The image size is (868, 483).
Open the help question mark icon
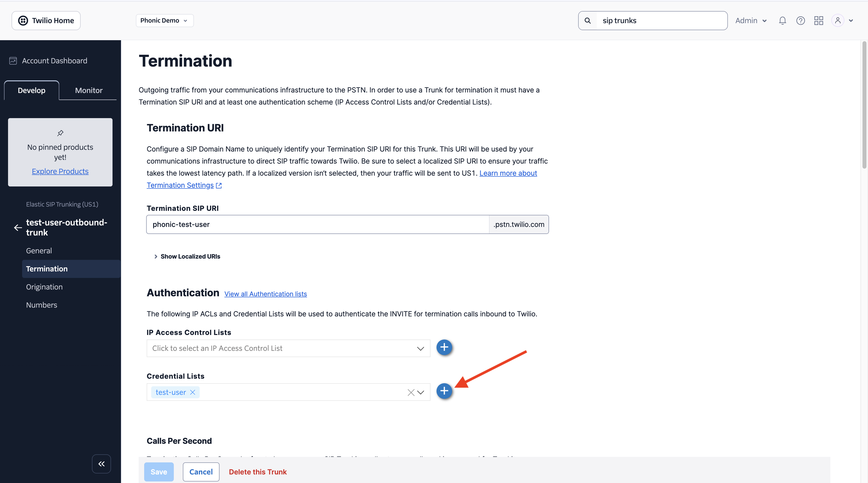click(800, 21)
